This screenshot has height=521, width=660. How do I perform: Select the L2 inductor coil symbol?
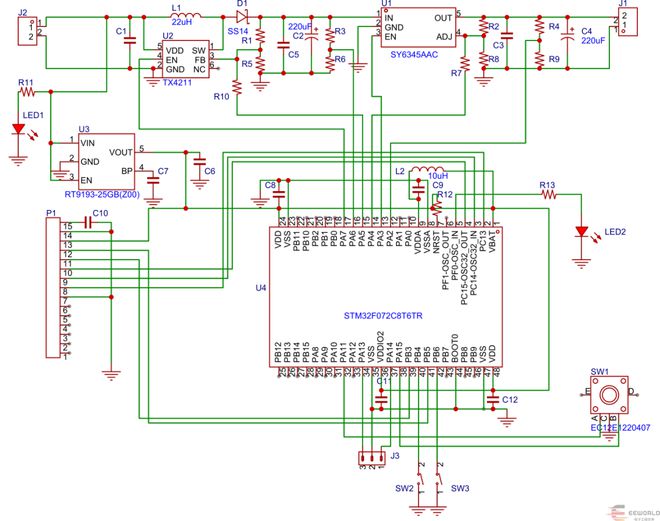[x=428, y=169]
